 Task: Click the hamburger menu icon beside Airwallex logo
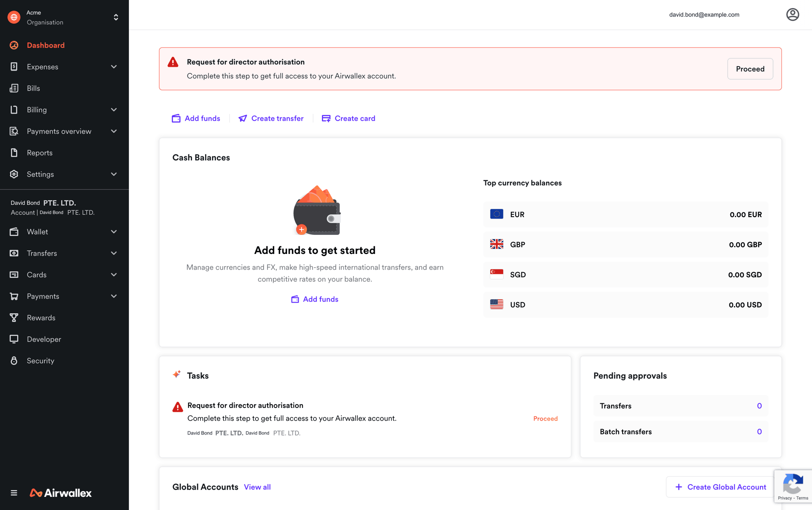pos(14,493)
